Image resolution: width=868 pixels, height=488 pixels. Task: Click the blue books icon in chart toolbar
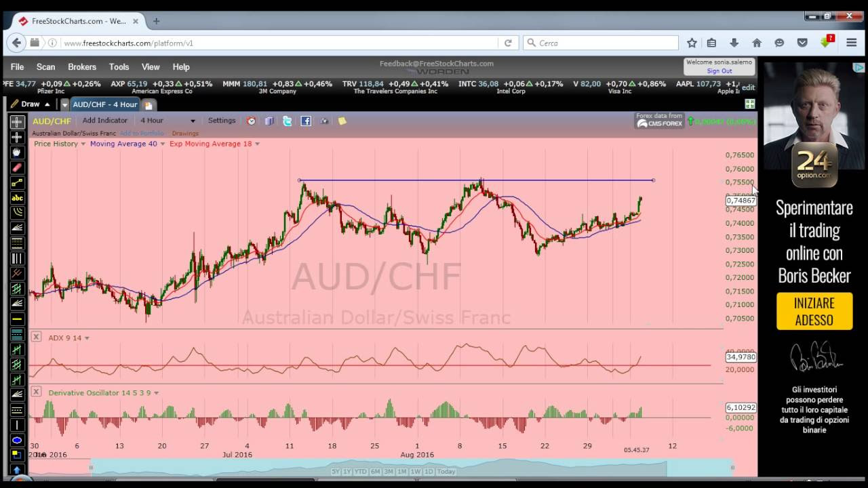tap(269, 121)
